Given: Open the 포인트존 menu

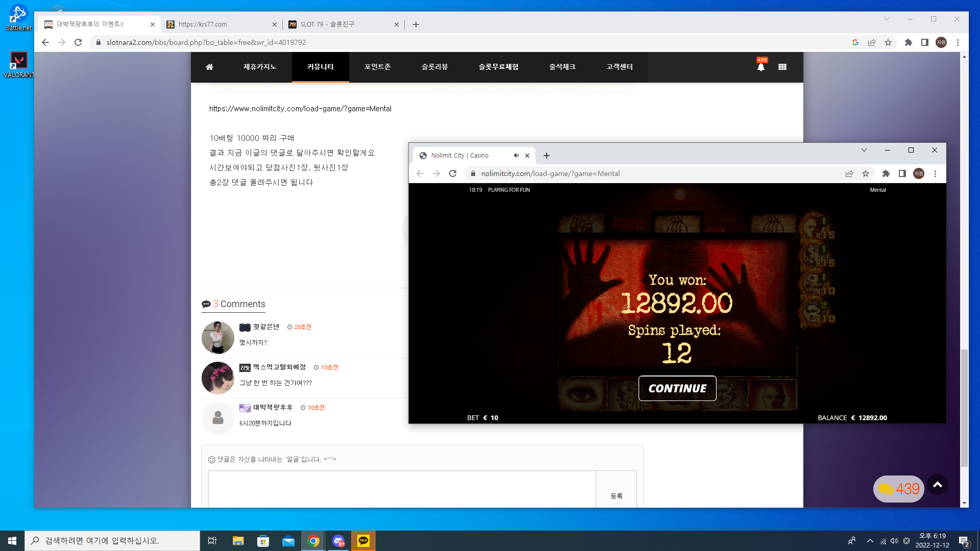Looking at the screenshot, I should (x=378, y=67).
